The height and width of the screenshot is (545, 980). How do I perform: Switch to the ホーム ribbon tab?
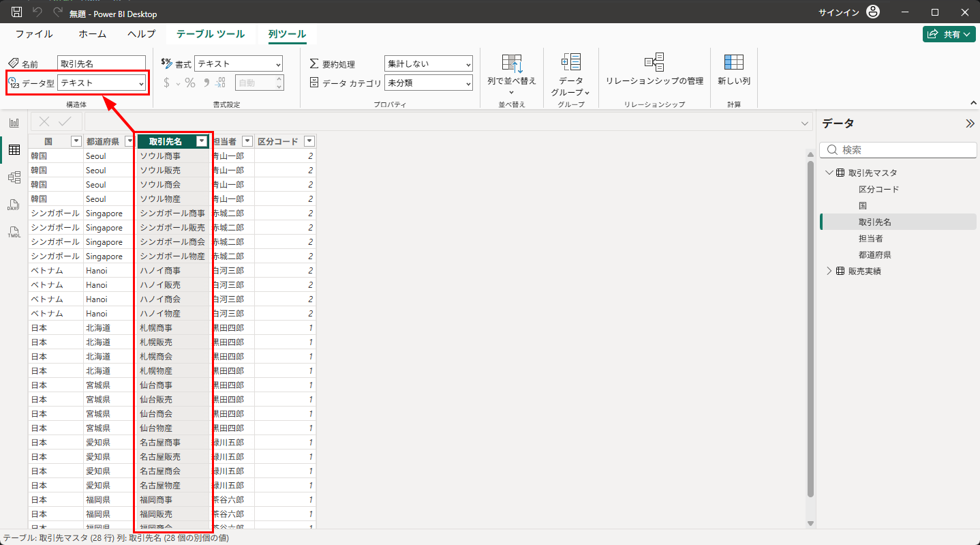93,34
